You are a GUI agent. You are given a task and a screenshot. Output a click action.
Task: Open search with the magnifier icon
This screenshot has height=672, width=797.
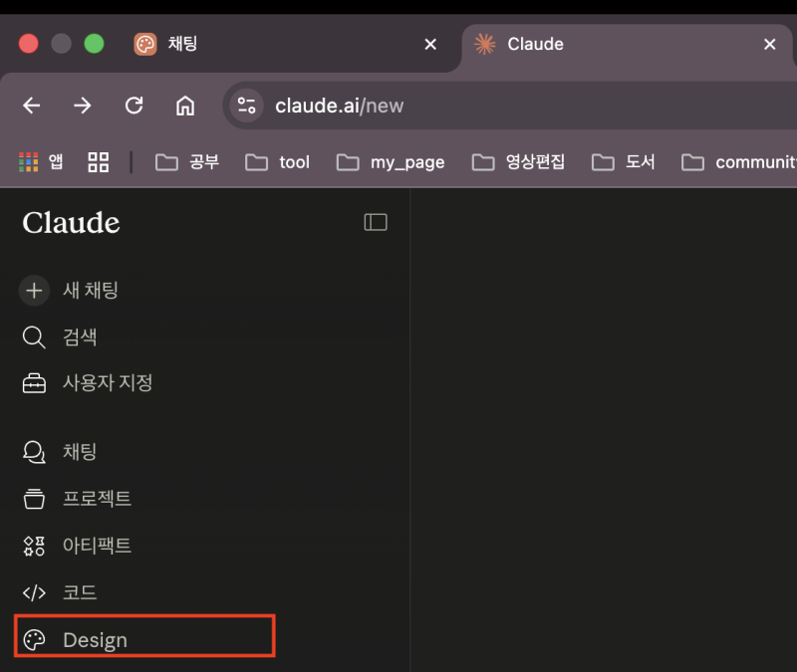point(34,337)
